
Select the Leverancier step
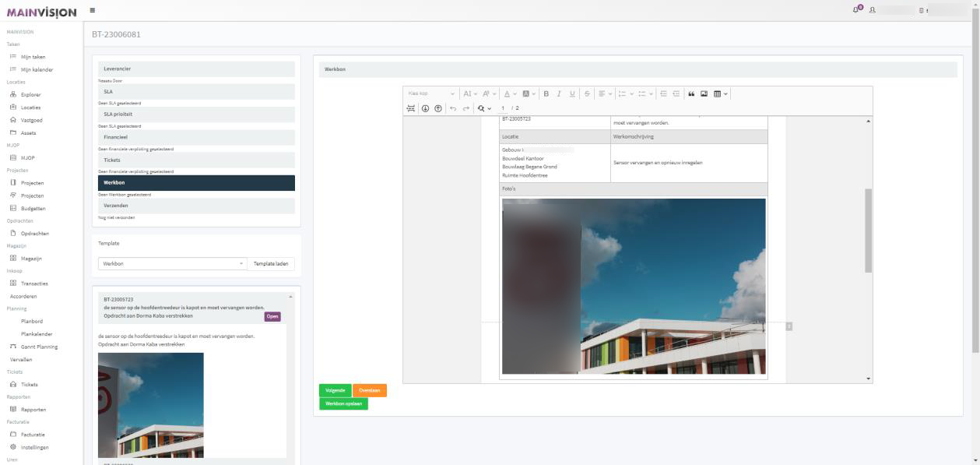tap(196, 69)
